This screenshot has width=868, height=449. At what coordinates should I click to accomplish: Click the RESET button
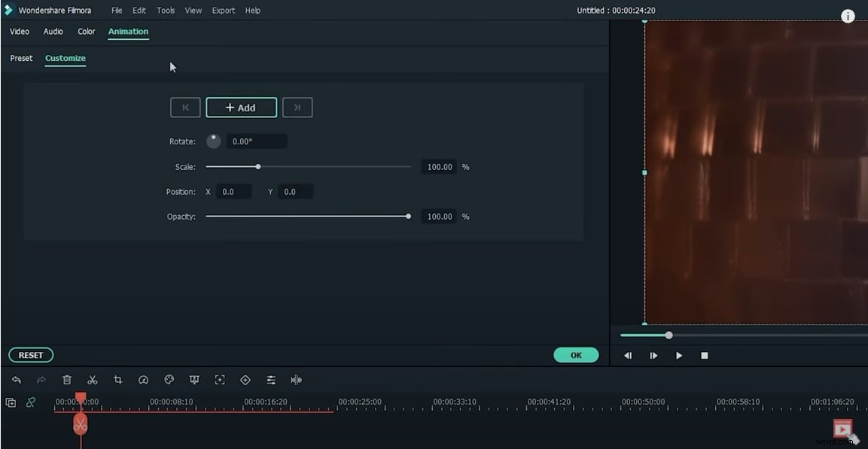30,354
